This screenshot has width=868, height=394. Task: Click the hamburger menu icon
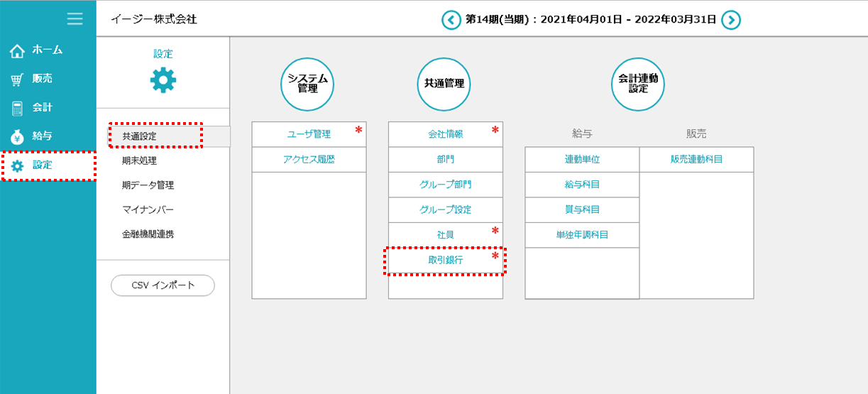[75, 19]
